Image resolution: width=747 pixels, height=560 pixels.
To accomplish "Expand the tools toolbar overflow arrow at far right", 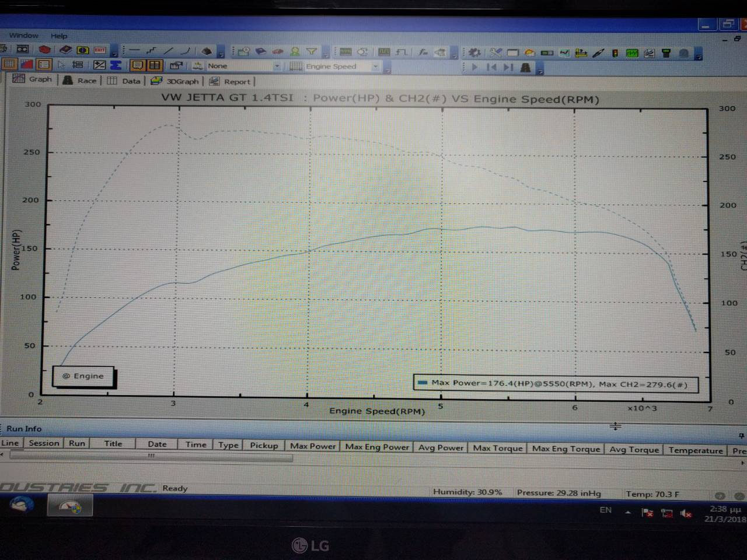I will [699, 55].
